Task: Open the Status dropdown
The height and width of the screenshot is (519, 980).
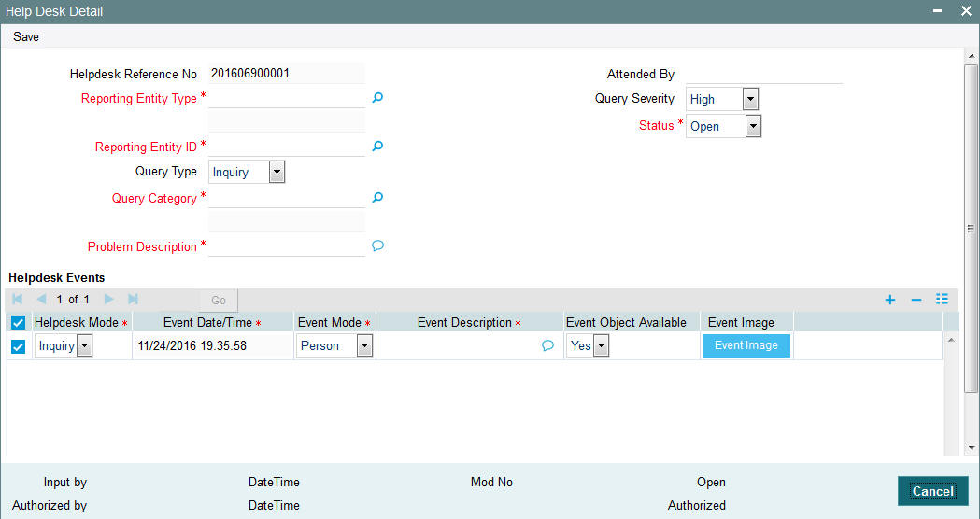Action: point(753,126)
